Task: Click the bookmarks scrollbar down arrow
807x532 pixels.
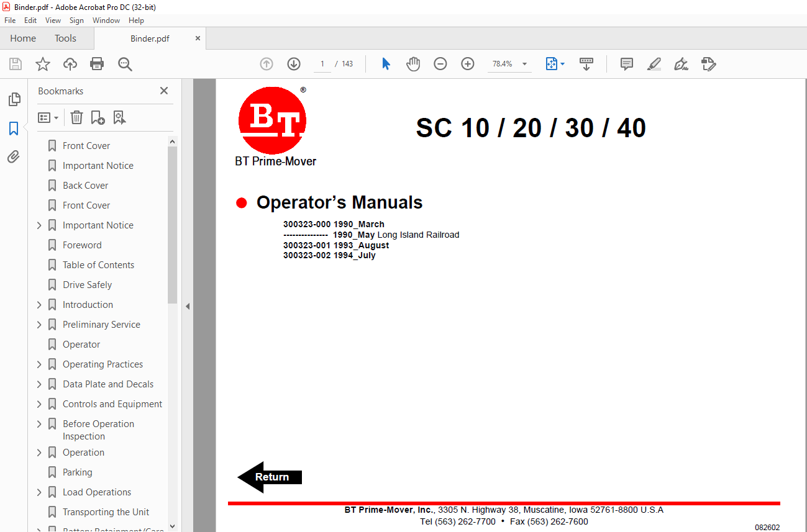Action: click(172, 526)
